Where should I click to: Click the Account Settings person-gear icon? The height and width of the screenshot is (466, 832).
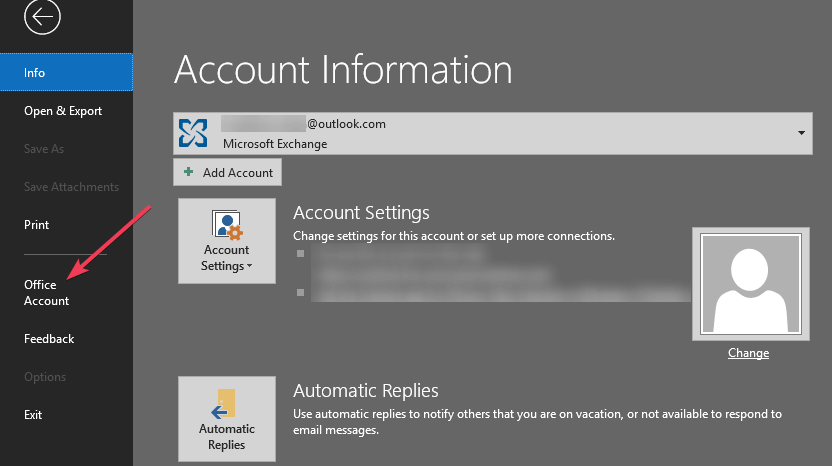pyautogui.click(x=227, y=225)
